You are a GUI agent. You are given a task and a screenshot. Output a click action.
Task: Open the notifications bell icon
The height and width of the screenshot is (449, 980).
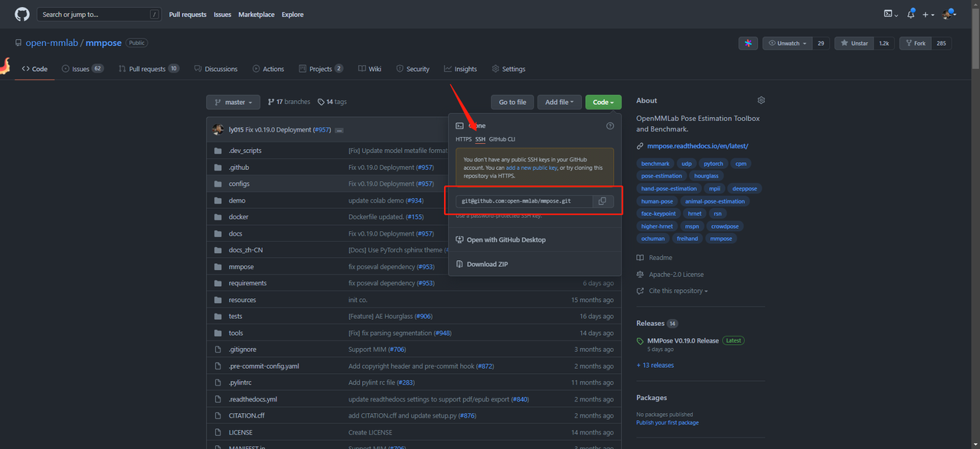click(910, 14)
